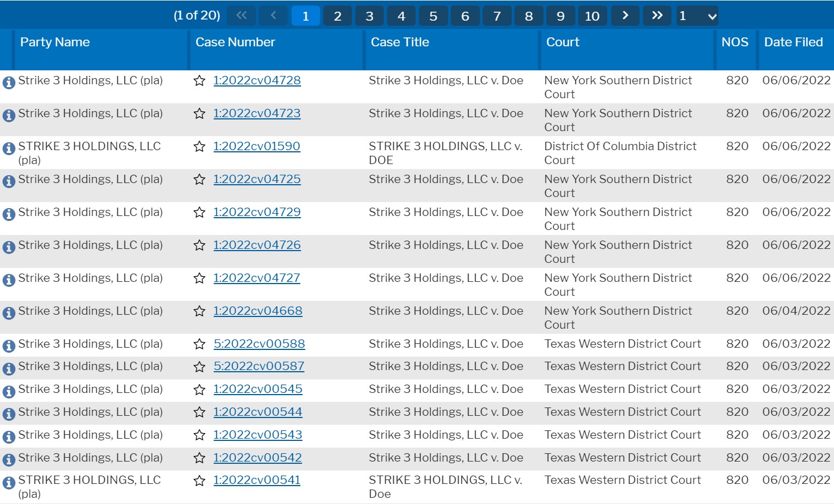The image size is (834, 504).
Task: Click info icon for case 5:2022cv00588
Action: pos(9,346)
